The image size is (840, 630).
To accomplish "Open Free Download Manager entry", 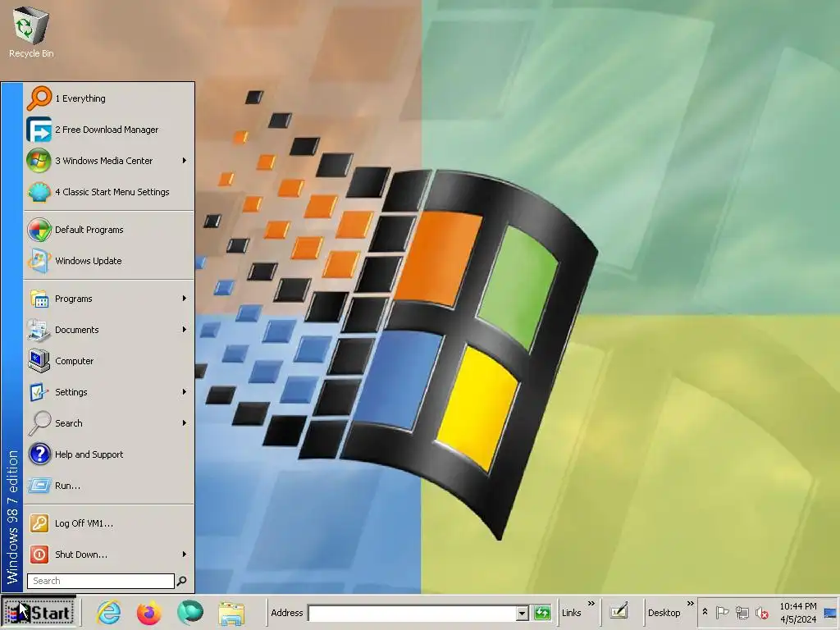I will point(109,129).
